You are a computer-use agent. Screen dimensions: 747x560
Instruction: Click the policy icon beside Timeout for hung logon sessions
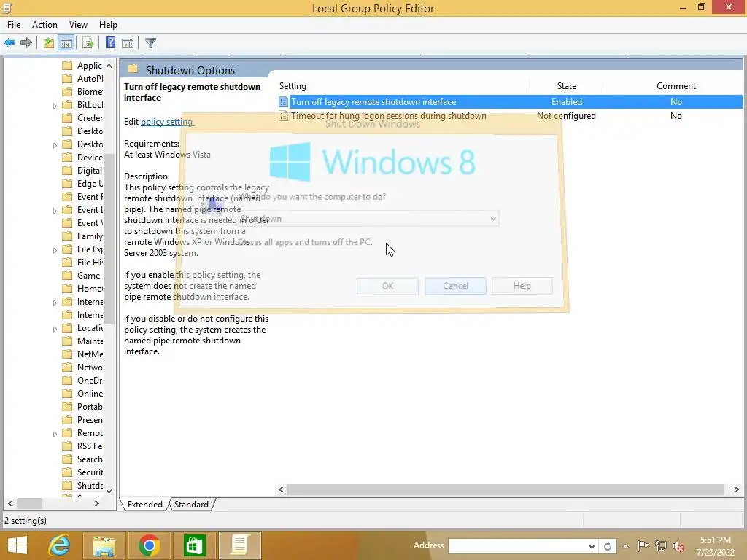point(284,116)
